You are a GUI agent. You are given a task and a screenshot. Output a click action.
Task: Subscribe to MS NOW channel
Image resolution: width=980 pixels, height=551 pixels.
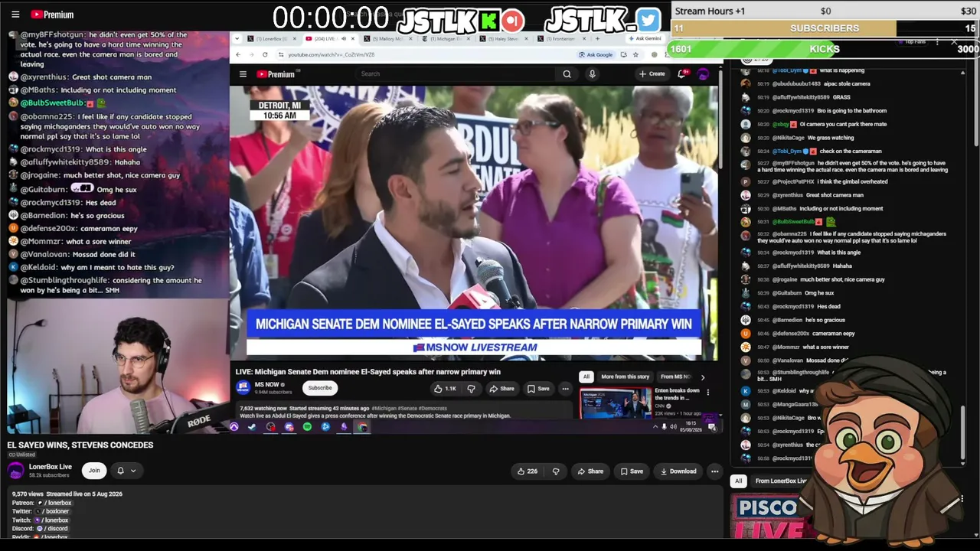point(320,388)
